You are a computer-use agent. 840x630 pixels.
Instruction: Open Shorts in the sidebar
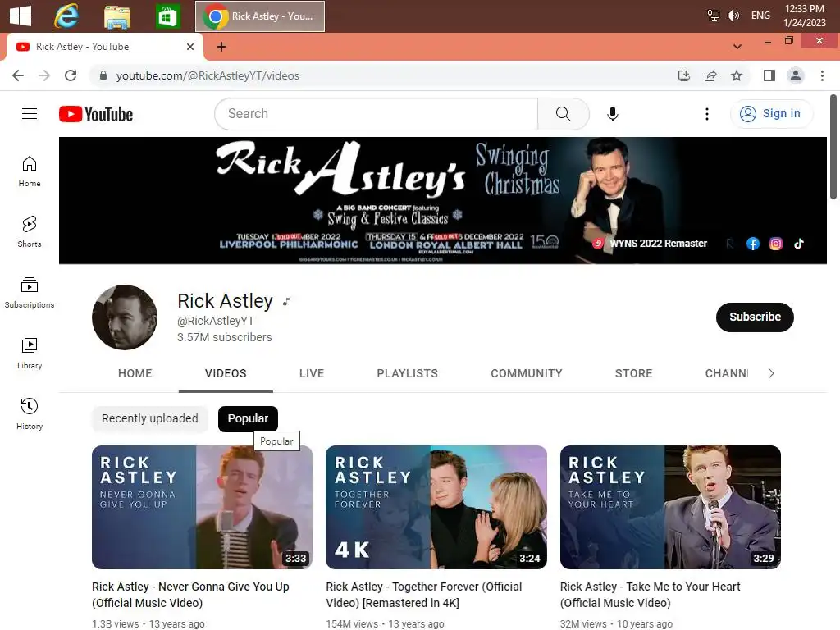click(x=30, y=232)
